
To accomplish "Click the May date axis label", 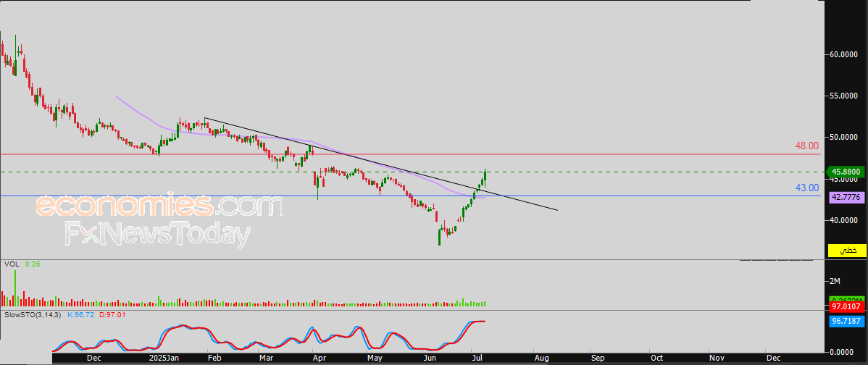I will (375, 358).
